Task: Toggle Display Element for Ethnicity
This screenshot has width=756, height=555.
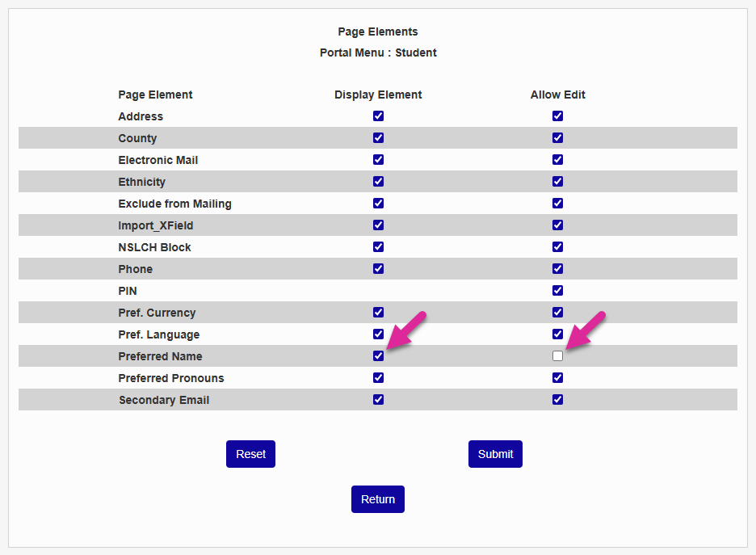Action: (379, 181)
